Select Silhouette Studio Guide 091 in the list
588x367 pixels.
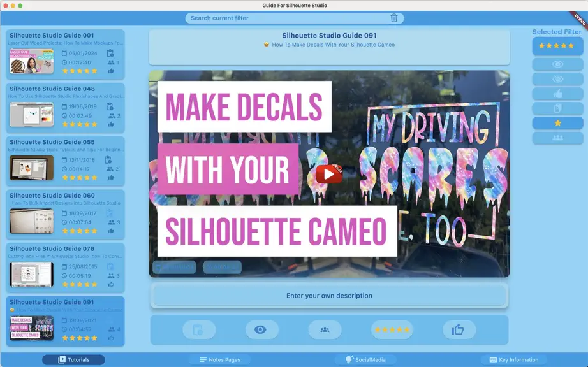[65, 321]
